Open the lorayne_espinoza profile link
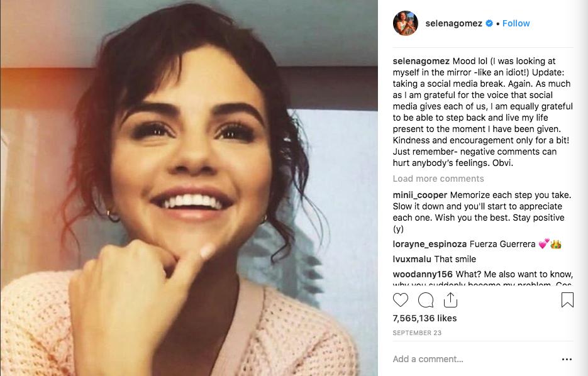 [x=430, y=244]
